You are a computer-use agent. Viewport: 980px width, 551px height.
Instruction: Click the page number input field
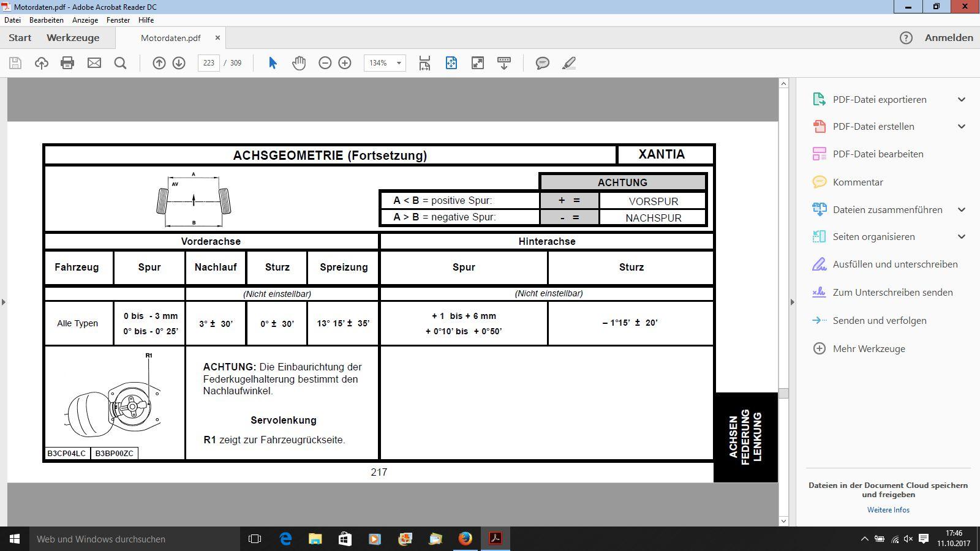tap(209, 63)
